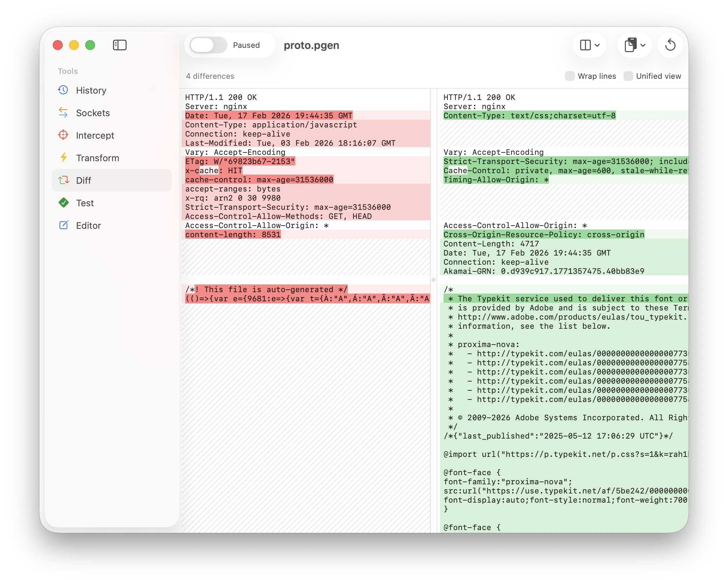Enable the Unified view checkbox
This screenshot has width=728, height=585.
point(628,76)
